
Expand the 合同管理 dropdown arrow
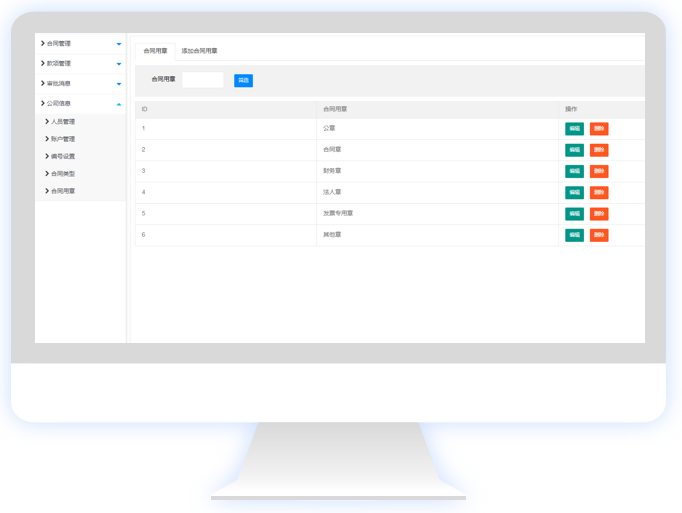point(119,44)
